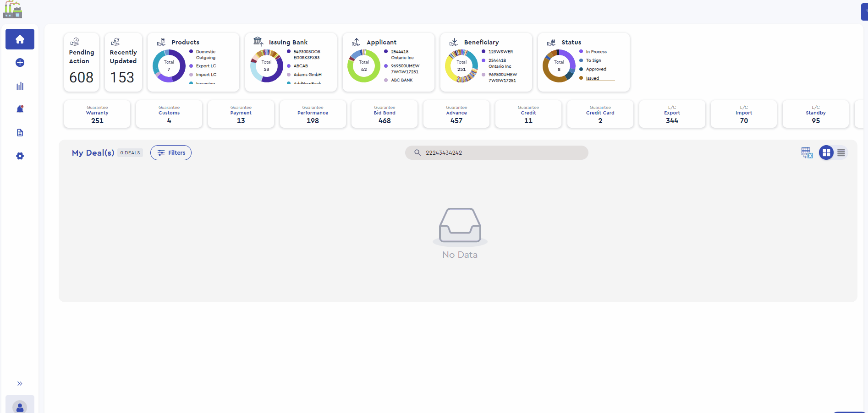This screenshot has width=868, height=413.
Task: Click the Beneficiary download icon
Action: tap(454, 42)
